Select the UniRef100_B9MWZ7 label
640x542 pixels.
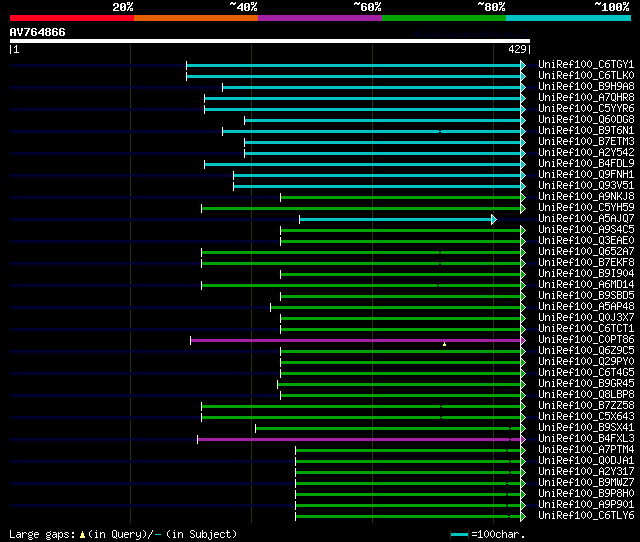586,483
